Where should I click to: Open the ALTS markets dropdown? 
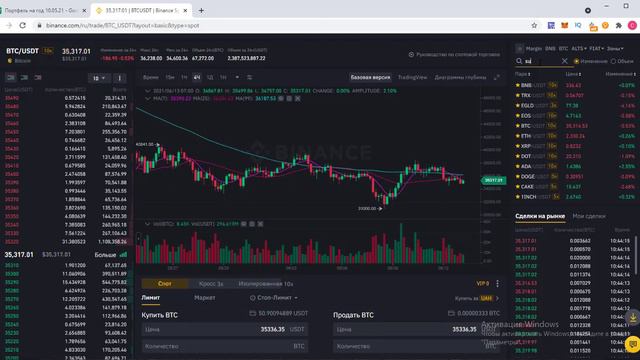[x=578, y=49]
